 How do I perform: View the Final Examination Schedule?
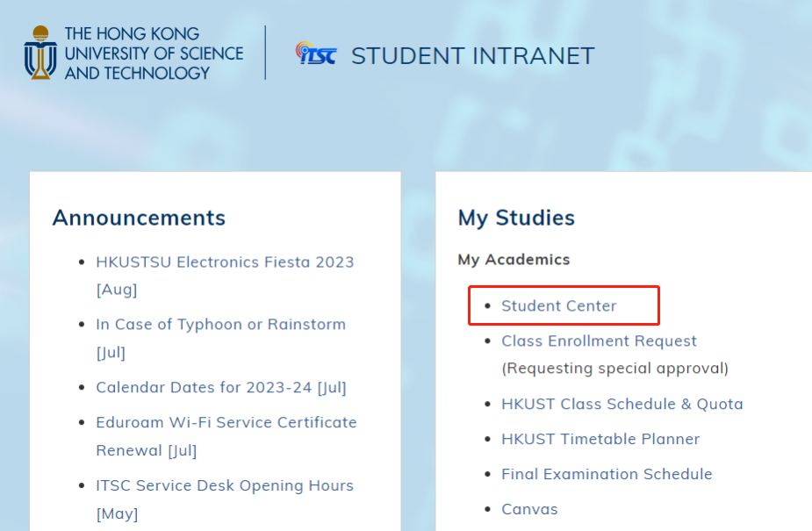[607, 474]
